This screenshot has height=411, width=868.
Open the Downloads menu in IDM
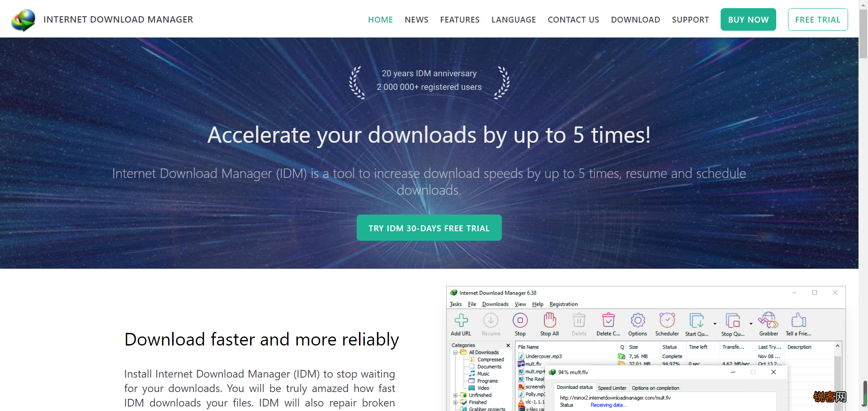(x=495, y=304)
